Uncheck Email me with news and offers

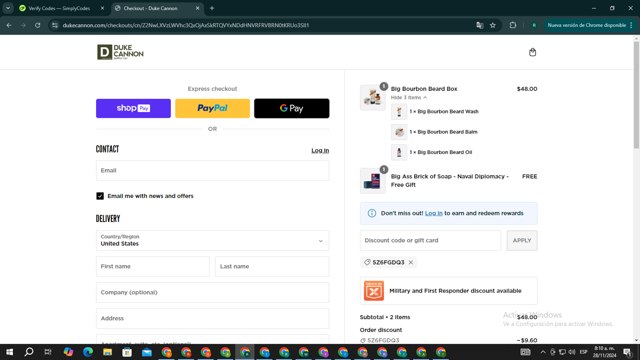coord(100,196)
